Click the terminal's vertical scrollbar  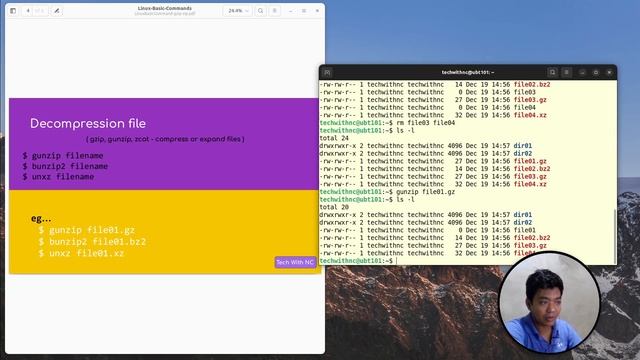(x=615, y=236)
